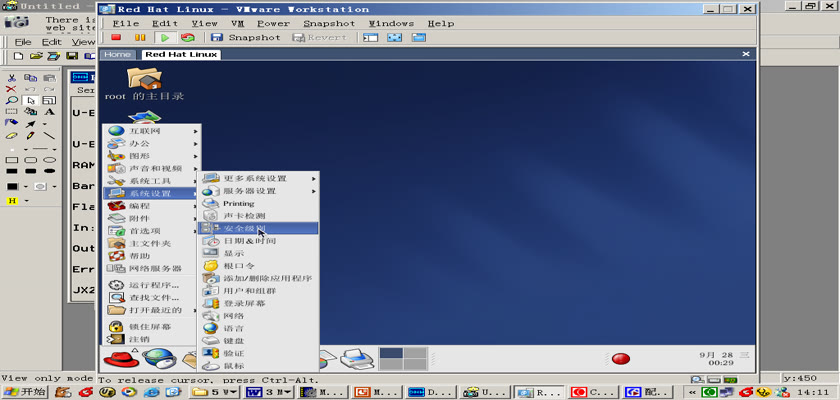Launch web browser from GNOME panel
Image resolution: width=840 pixels, height=400 pixels.
[x=160, y=358]
